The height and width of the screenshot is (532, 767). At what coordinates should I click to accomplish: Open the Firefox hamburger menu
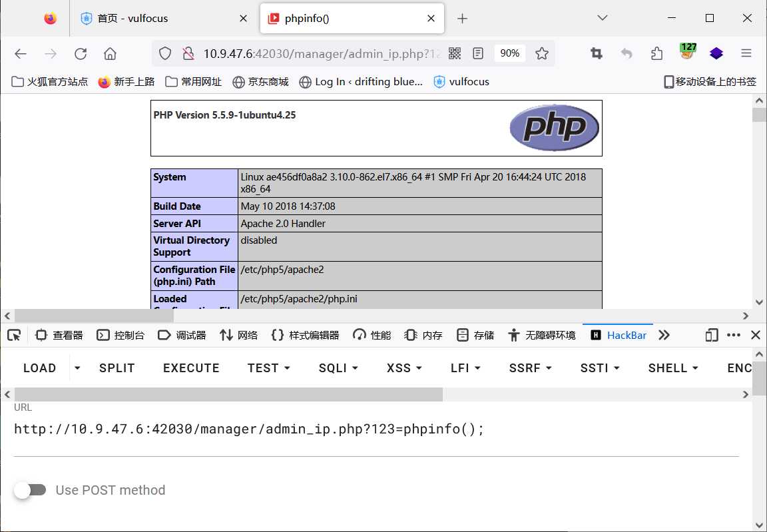pyautogui.click(x=746, y=53)
